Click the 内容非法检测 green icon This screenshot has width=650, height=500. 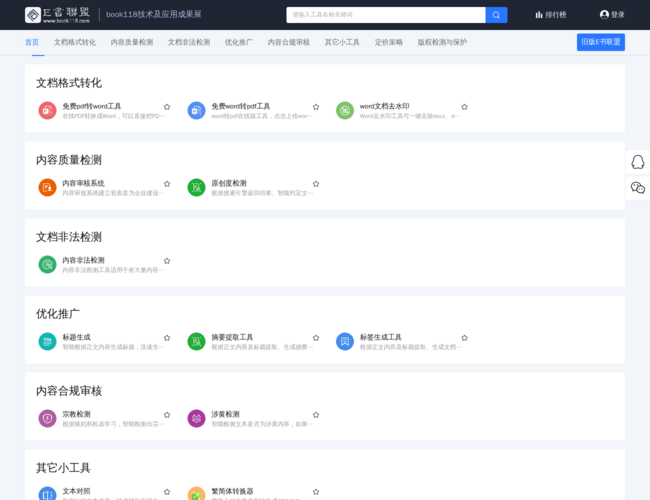point(47,265)
